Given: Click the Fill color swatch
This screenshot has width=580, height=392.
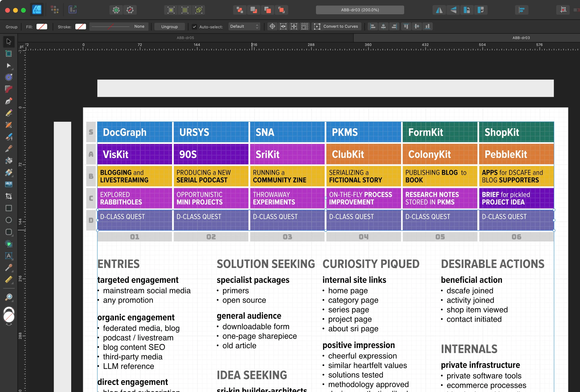Looking at the screenshot, I should click(42, 26).
